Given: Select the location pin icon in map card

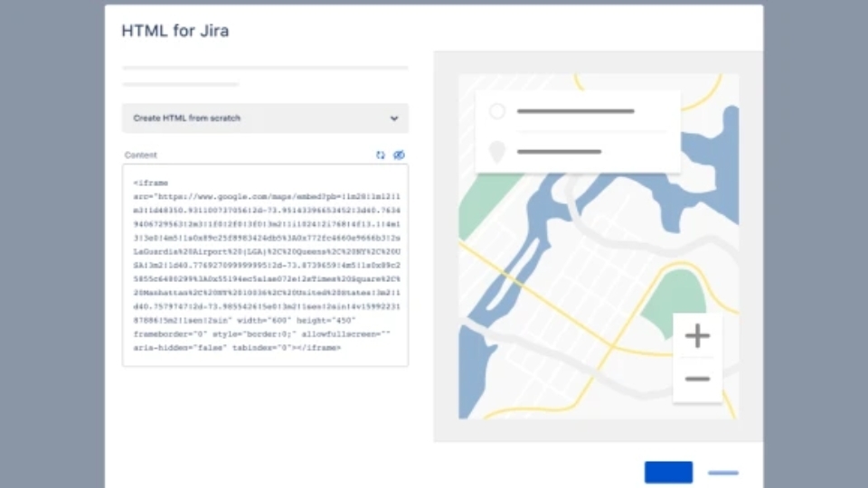Looking at the screenshot, I should (497, 152).
